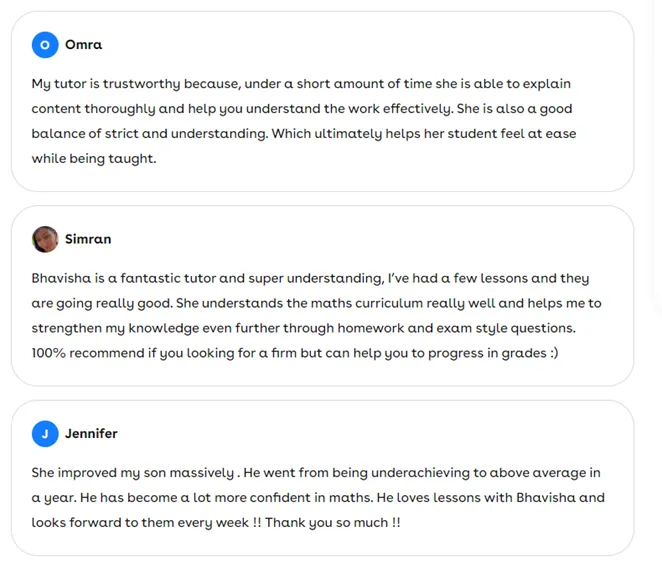Click Omra's blue avatar icon
This screenshot has height=566, width=662.
[45, 45]
